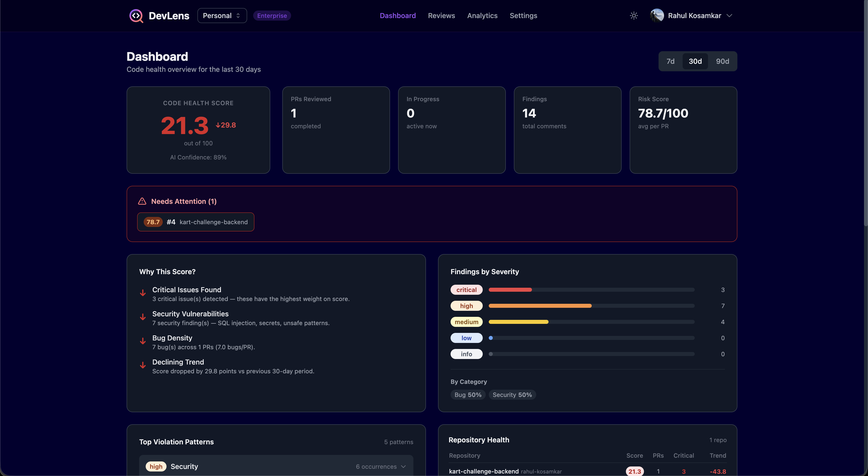Open the Personal workspace dropdown
868x476 pixels.
pos(222,16)
